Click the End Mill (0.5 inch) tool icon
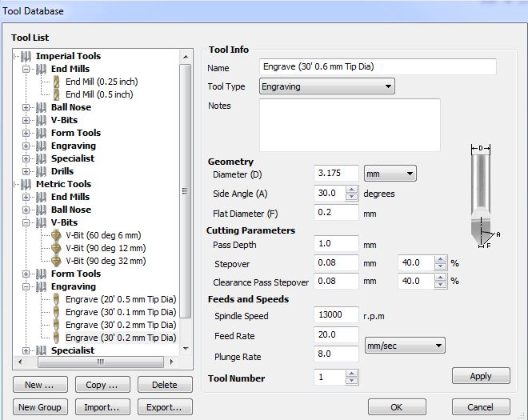The image size is (528, 420). coord(57,94)
